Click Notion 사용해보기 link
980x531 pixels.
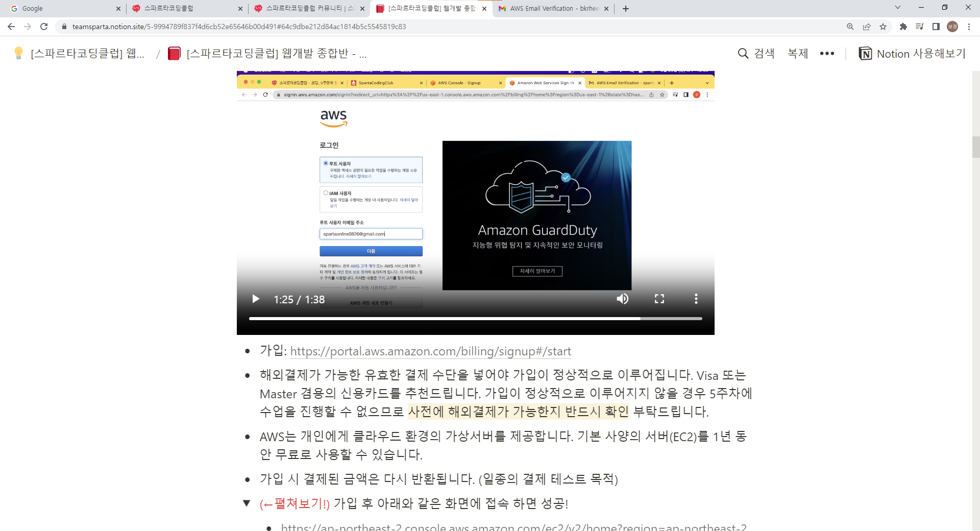pyautogui.click(x=912, y=54)
